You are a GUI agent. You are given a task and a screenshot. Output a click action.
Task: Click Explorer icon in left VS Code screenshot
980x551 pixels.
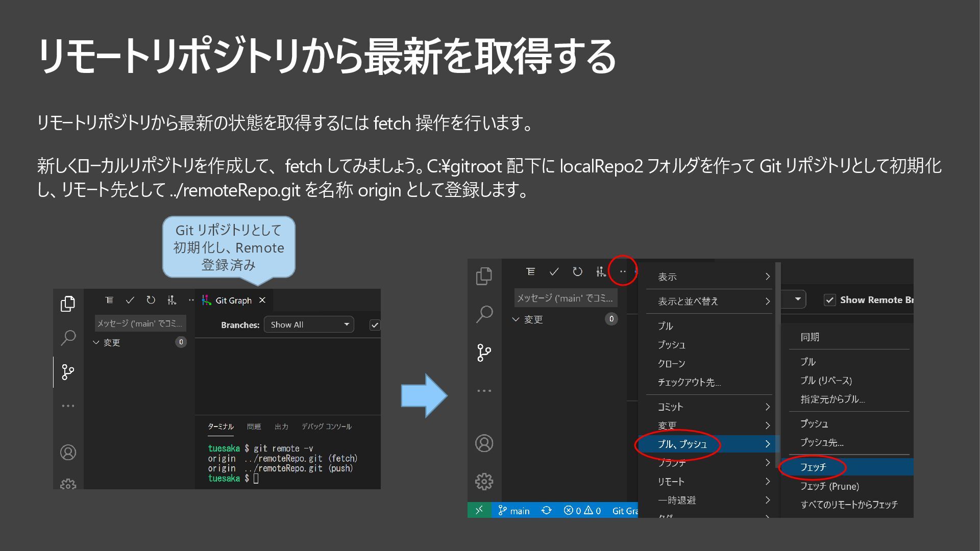pos(68,304)
